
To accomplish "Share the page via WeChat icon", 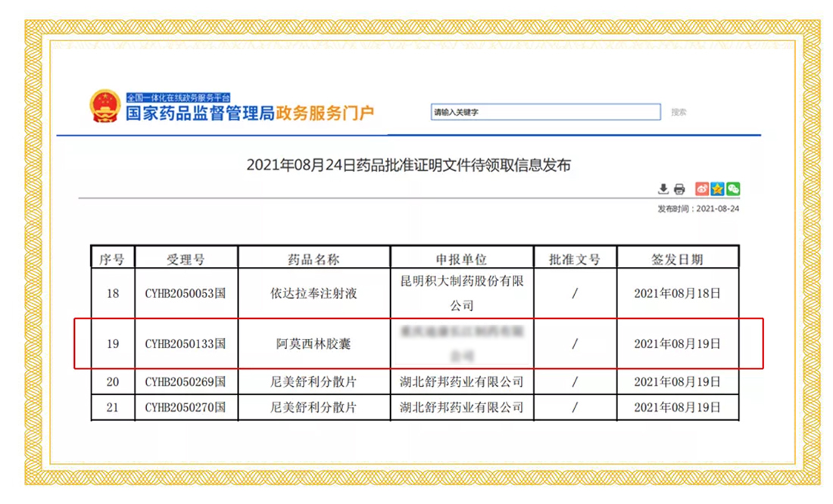I will coord(732,189).
